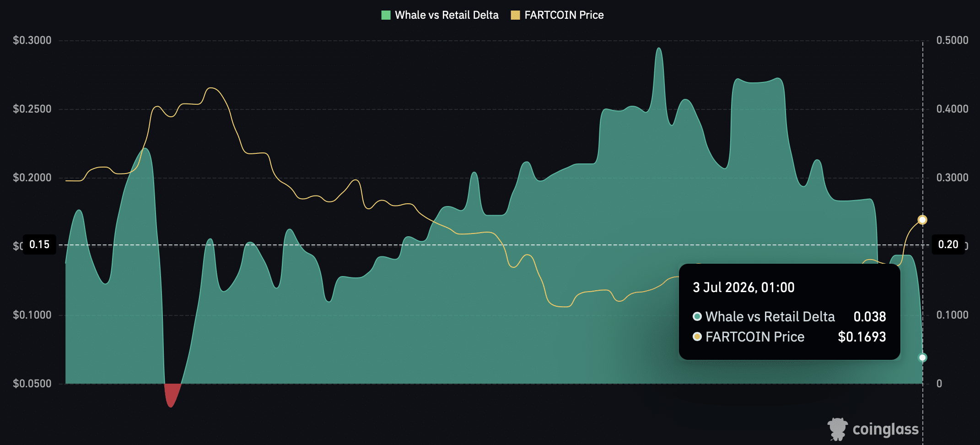Click the $0.3000 left axis label

click(32, 40)
